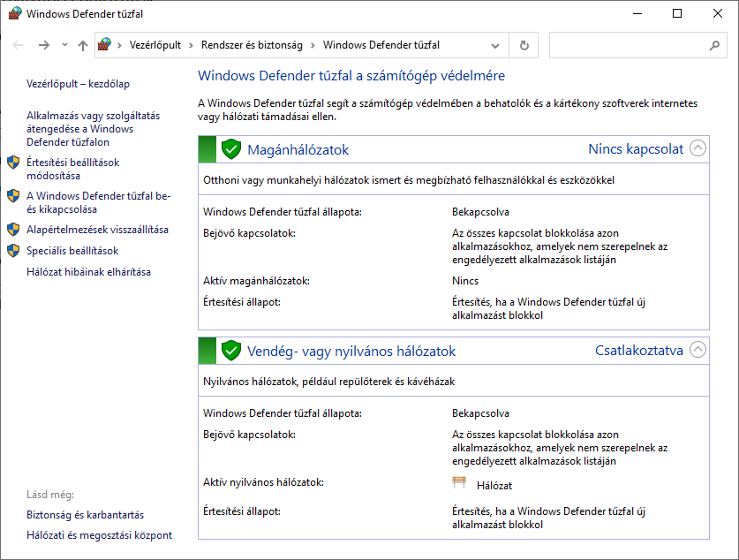The width and height of the screenshot is (739, 560).
Task: Expand the address bar history dropdown
Action: (x=494, y=46)
